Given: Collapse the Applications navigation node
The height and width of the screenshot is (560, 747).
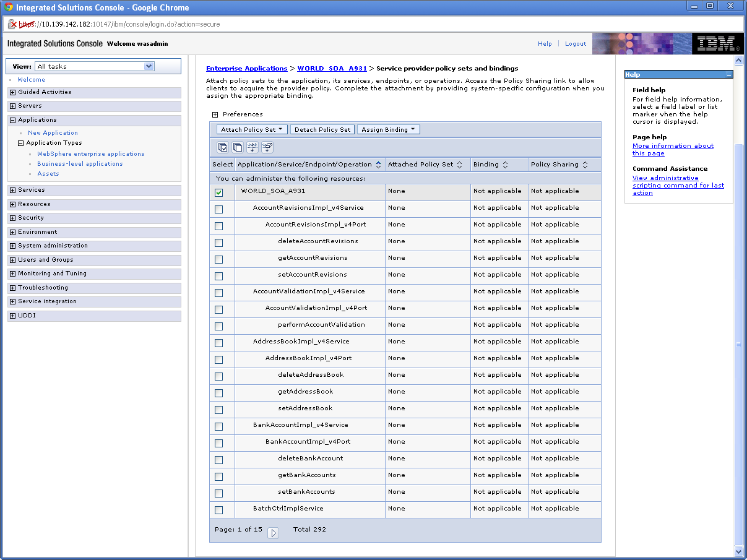Looking at the screenshot, I should (13, 120).
